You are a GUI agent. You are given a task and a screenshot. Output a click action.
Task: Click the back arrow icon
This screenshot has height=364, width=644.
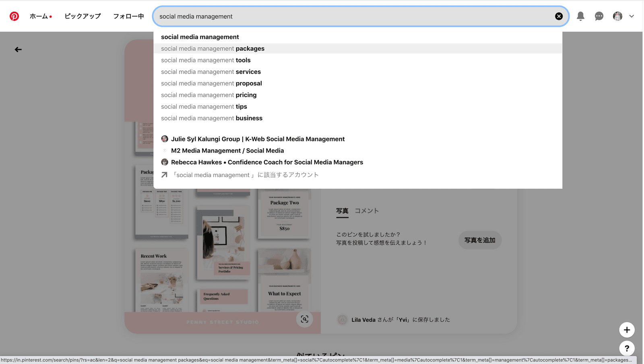18,50
